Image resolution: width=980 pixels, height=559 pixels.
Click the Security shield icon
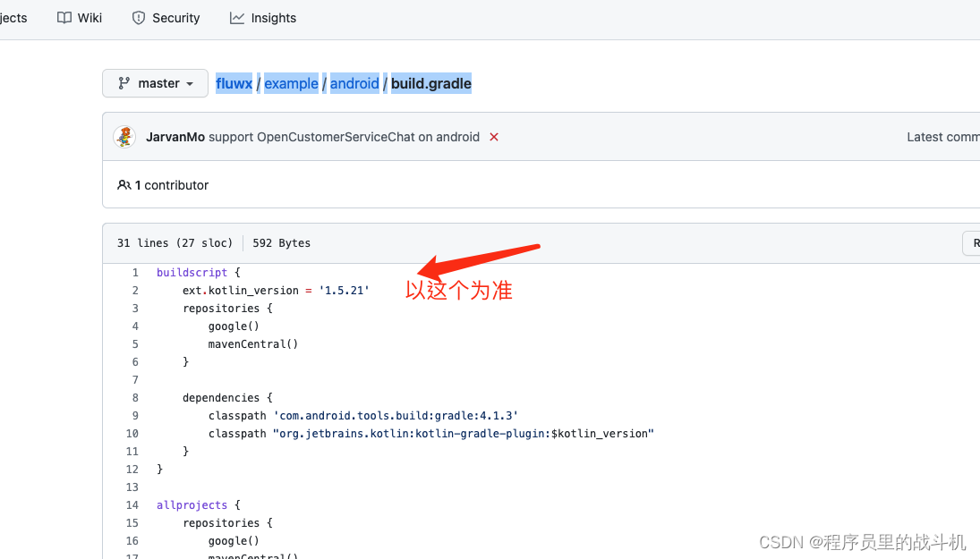tap(139, 18)
